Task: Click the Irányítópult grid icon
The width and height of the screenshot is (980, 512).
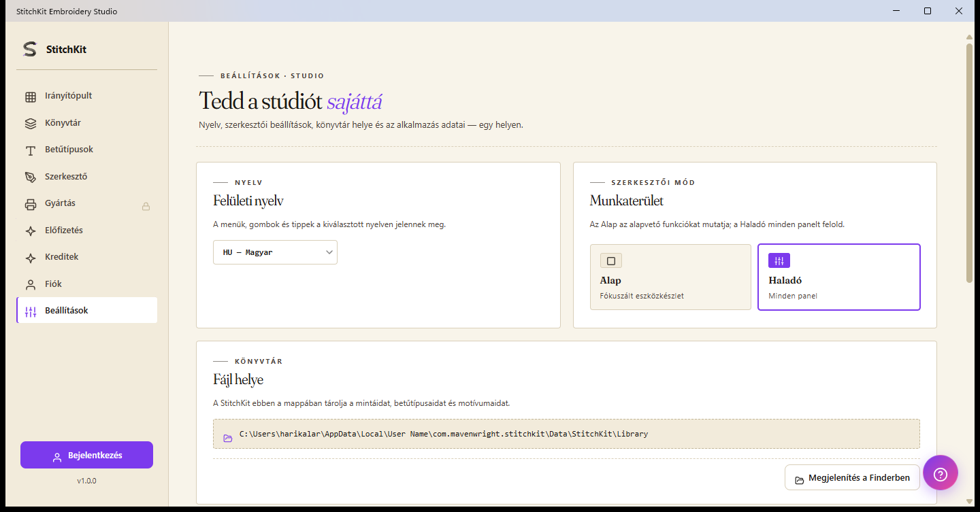Action: coord(31,97)
